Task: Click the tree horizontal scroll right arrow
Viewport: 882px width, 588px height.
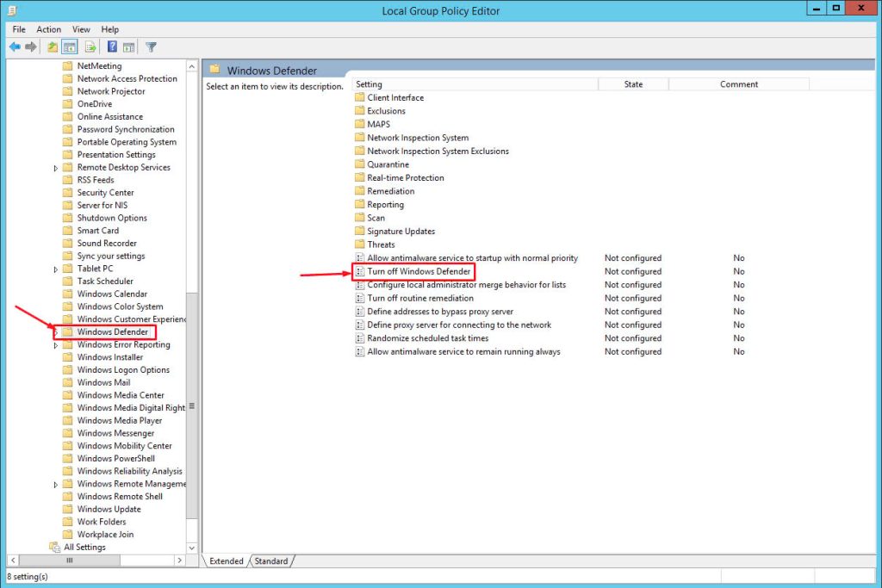Action: 179,560
